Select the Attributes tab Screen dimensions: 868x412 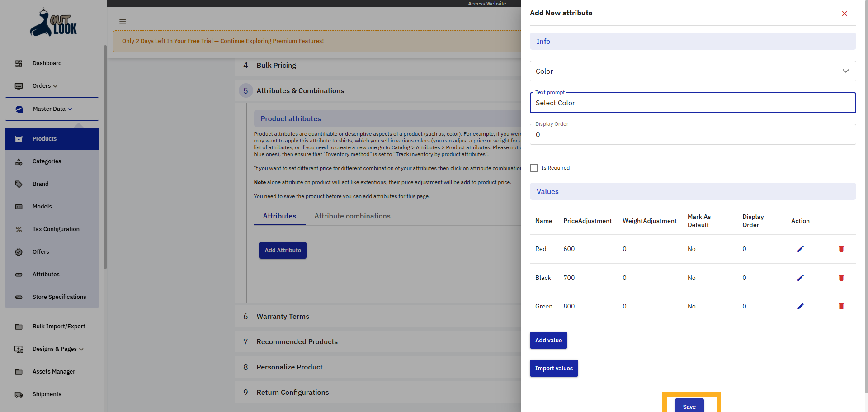click(279, 216)
